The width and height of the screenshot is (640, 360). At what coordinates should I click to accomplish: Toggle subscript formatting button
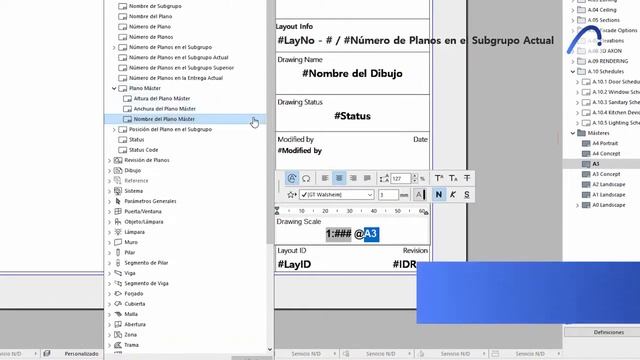pyautogui.click(x=453, y=178)
